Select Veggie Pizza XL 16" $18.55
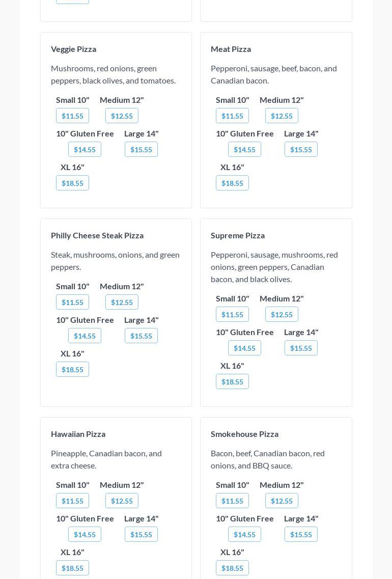Screen dimensions: 392x579 point(72,183)
